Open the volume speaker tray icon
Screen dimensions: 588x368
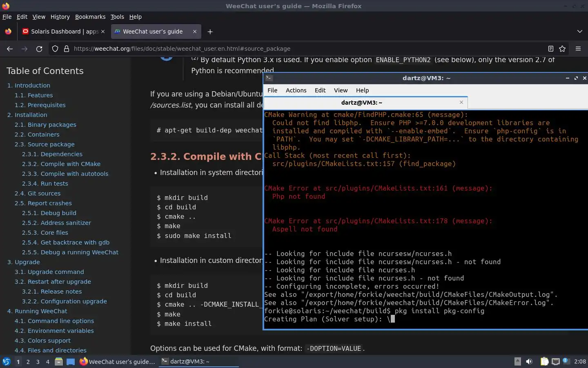(x=529, y=361)
